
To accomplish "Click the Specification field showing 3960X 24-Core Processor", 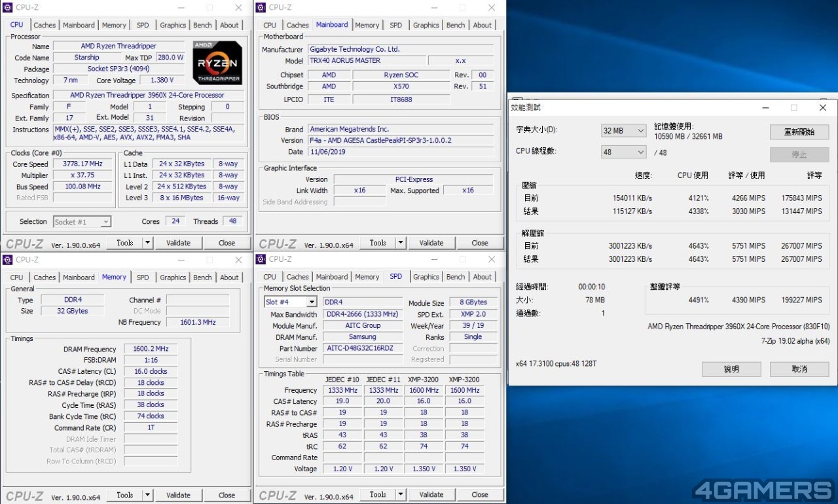I will tap(149, 96).
